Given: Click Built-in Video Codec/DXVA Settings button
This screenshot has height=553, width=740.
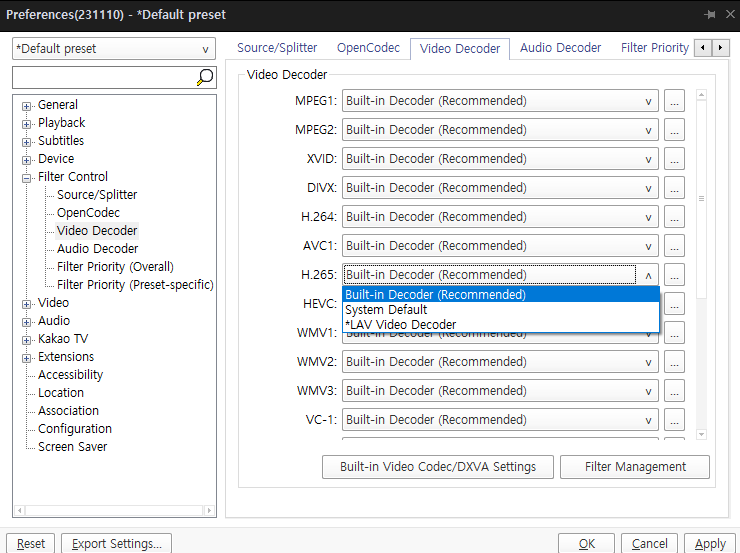Looking at the screenshot, I should (437, 467).
